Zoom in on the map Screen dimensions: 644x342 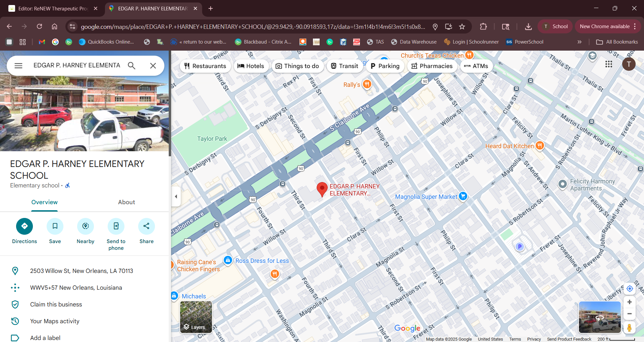tap(630, 302)
